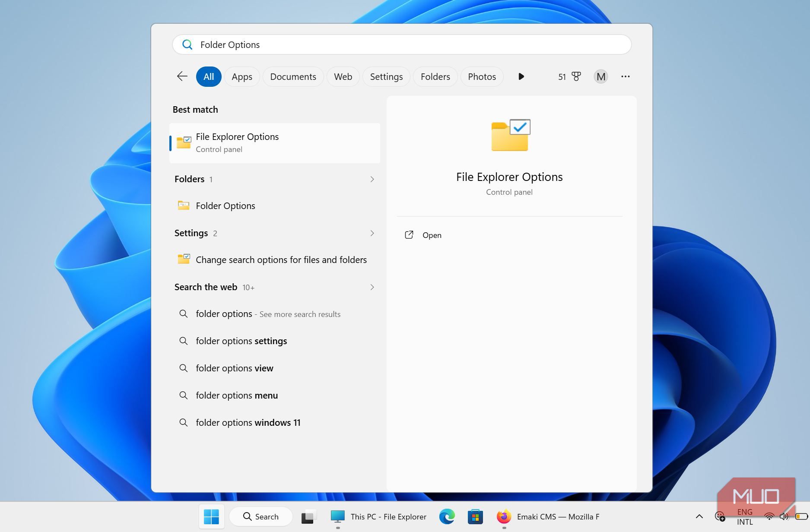Click the Windows Start button
The height and width of the screenshot is (532, 810).
point(211,516)
